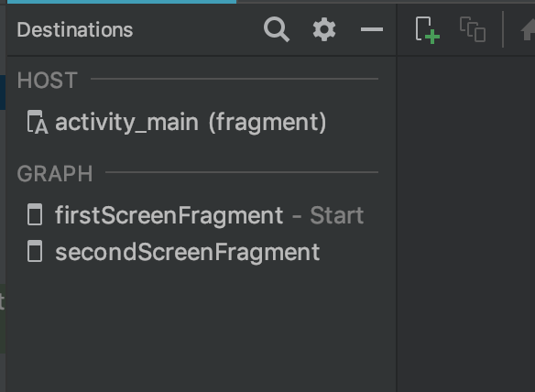Hide the Destinations panel with minus icon
The height and width of the screenshot is (392, 535).
tap(372, 29)
